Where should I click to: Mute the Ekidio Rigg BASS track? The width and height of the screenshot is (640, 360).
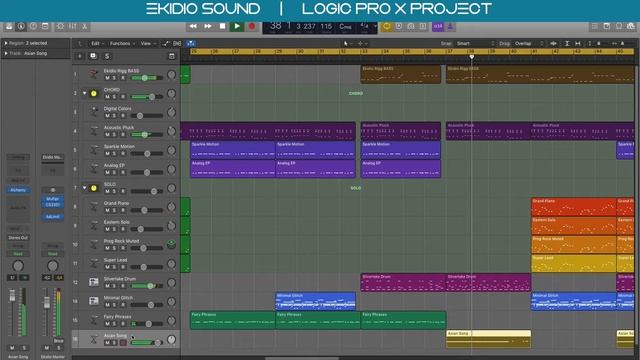(x=107, y=78)
